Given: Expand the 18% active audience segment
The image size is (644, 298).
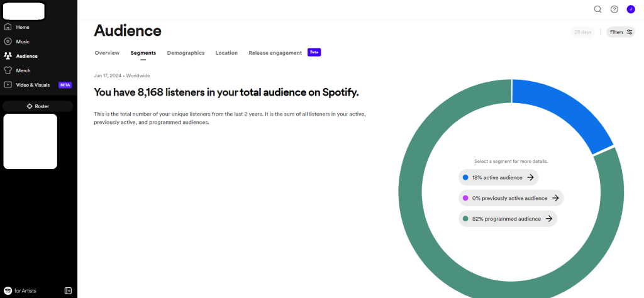Looking at the screenshot, I should click(x=498, y=177).
